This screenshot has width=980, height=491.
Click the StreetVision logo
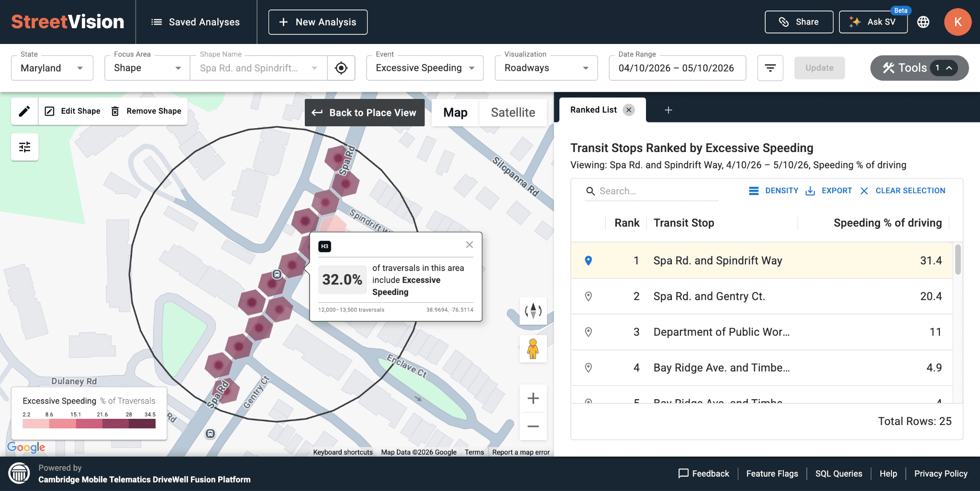[67, 22]
